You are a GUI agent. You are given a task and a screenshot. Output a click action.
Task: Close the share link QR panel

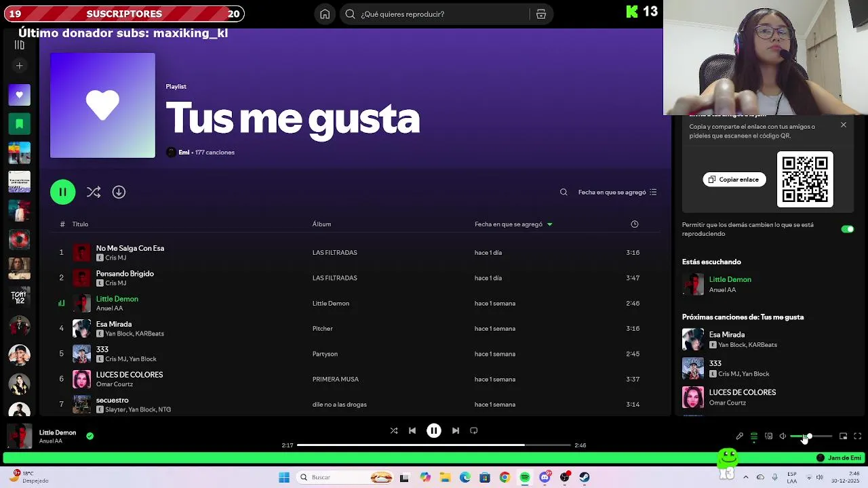tap(844, 125)
